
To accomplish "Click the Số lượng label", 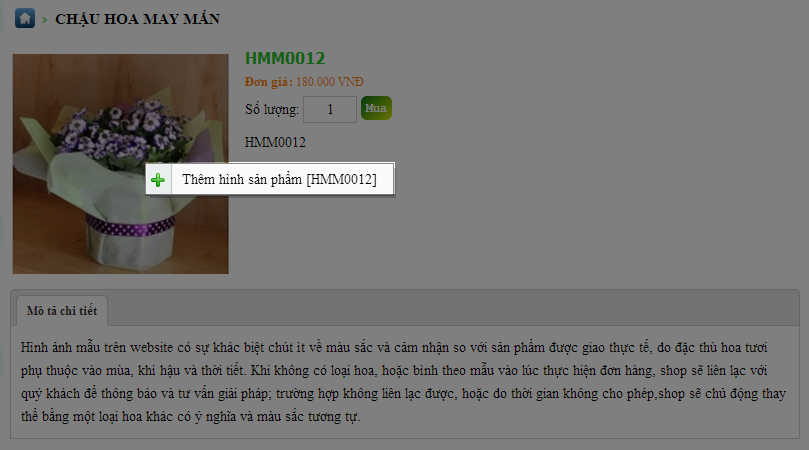I will click(x=272, y=109).
